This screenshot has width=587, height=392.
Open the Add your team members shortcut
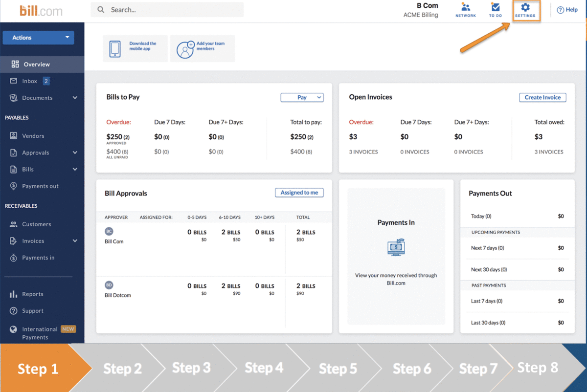[202, 48]
